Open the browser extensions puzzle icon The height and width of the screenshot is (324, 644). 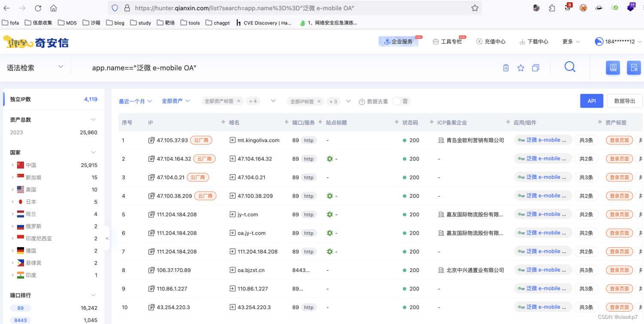(552, 8)
